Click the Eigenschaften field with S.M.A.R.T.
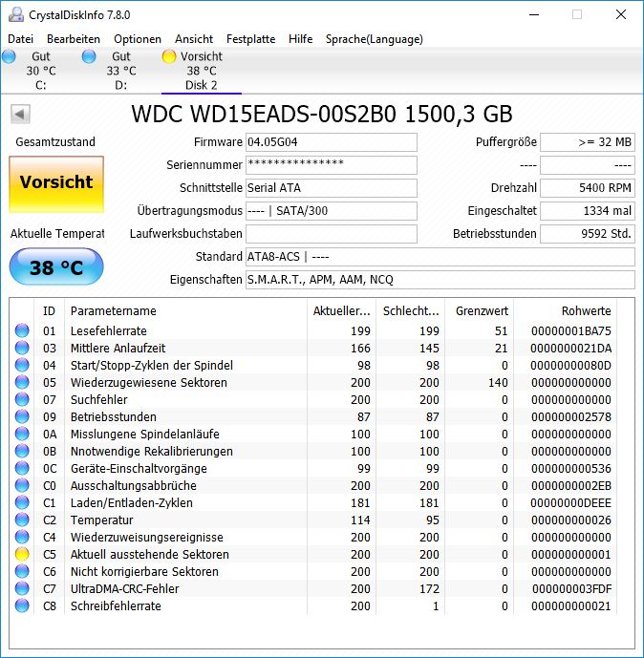This screenshot has width=644, height=658. (x=440, y=280)
